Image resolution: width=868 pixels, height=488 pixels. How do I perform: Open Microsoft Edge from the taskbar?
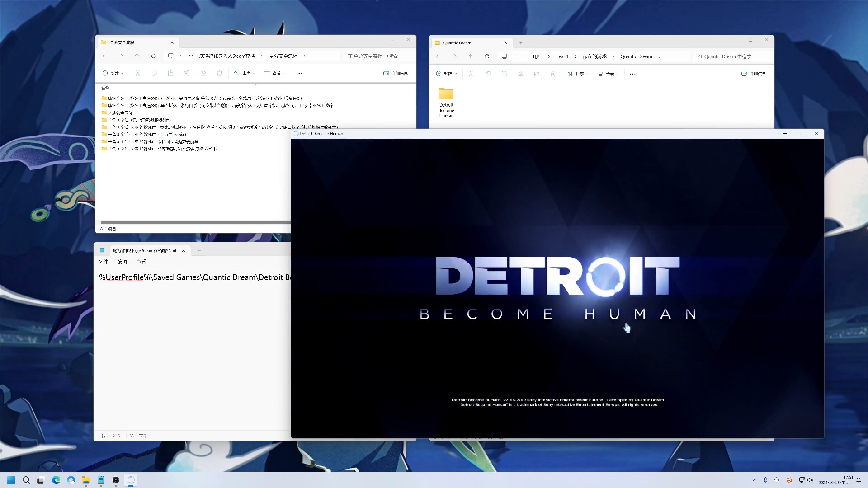[56, 480]
